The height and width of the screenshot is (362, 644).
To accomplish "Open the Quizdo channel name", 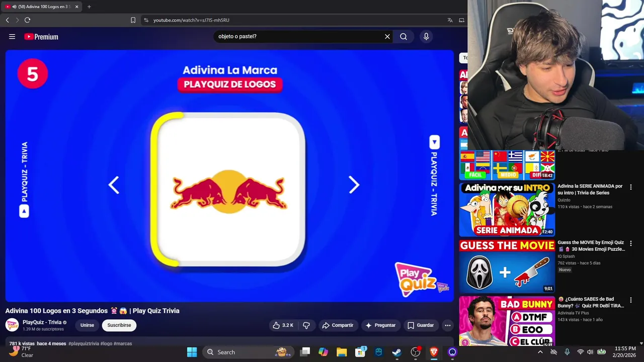I will [564, 200].
